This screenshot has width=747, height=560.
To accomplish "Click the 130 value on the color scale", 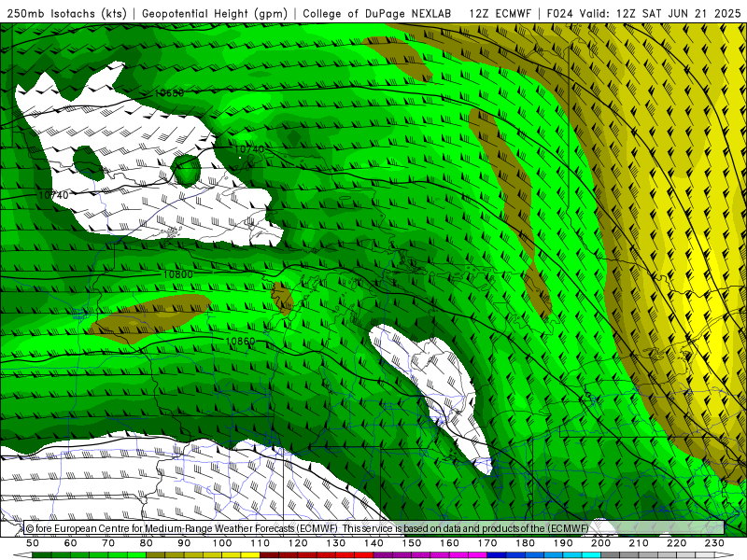I will tap(336, 543).
